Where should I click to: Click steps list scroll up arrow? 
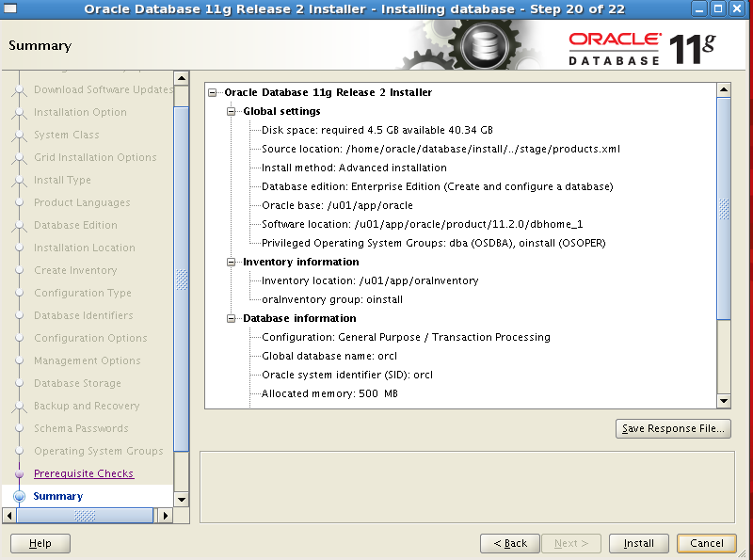coord(182,78)
